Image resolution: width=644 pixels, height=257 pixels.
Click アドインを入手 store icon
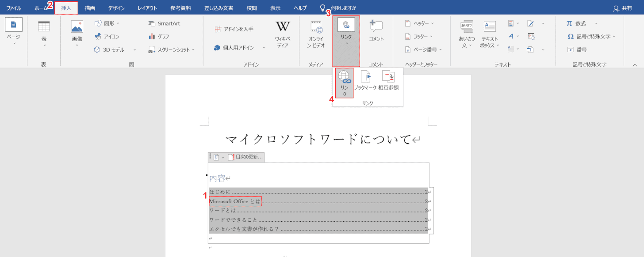[x=217, y=29]
